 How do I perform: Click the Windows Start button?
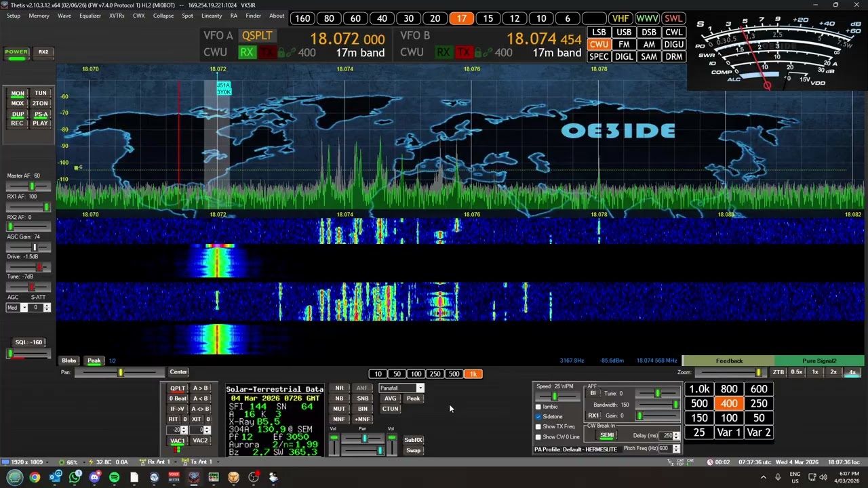point(15,477)
